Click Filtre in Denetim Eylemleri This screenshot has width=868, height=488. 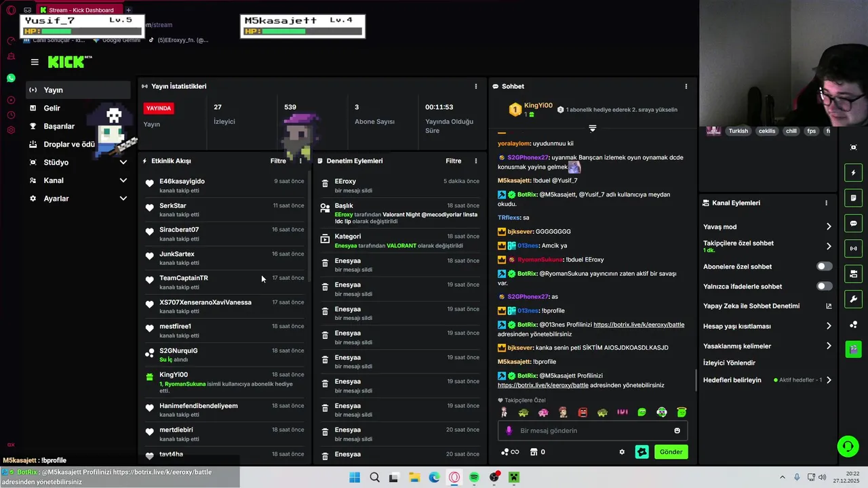453,161
